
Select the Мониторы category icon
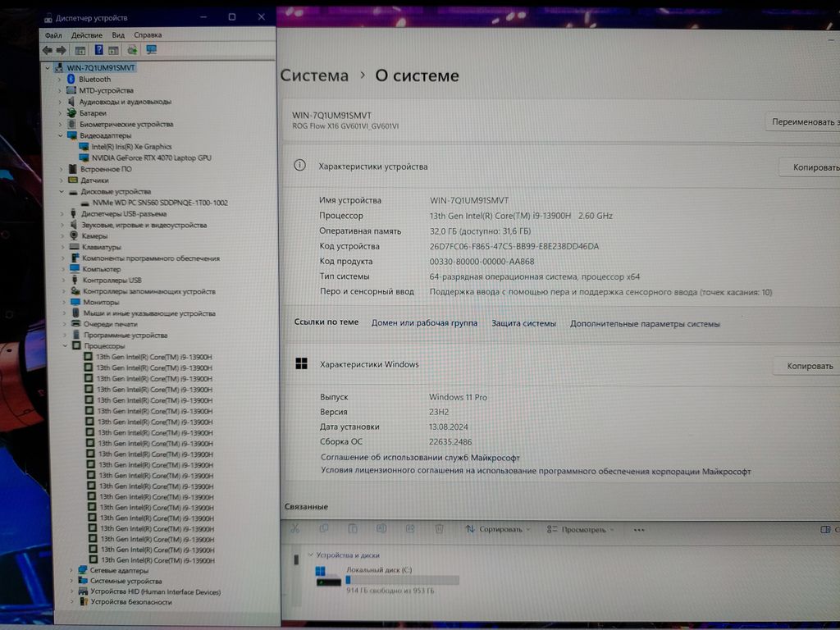tap(75, 302)
